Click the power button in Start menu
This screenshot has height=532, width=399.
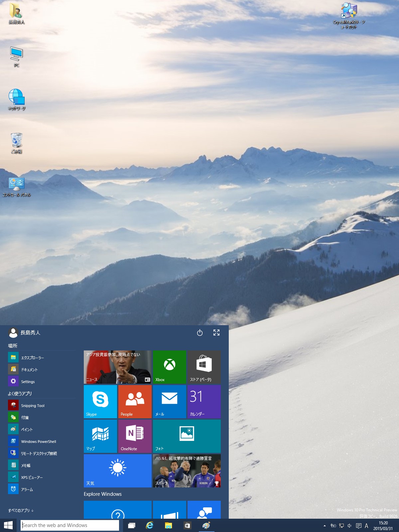(200, 332)
